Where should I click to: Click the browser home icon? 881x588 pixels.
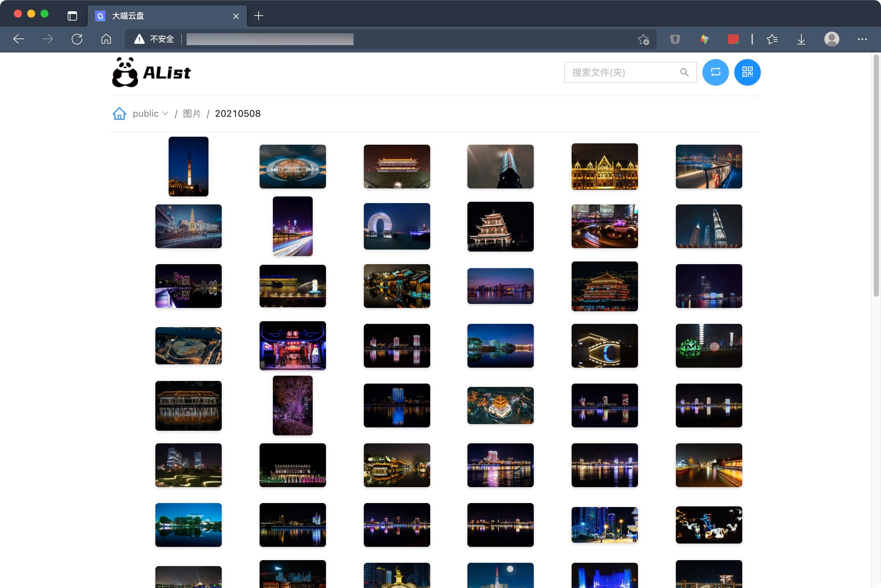[x=106, y=38]
